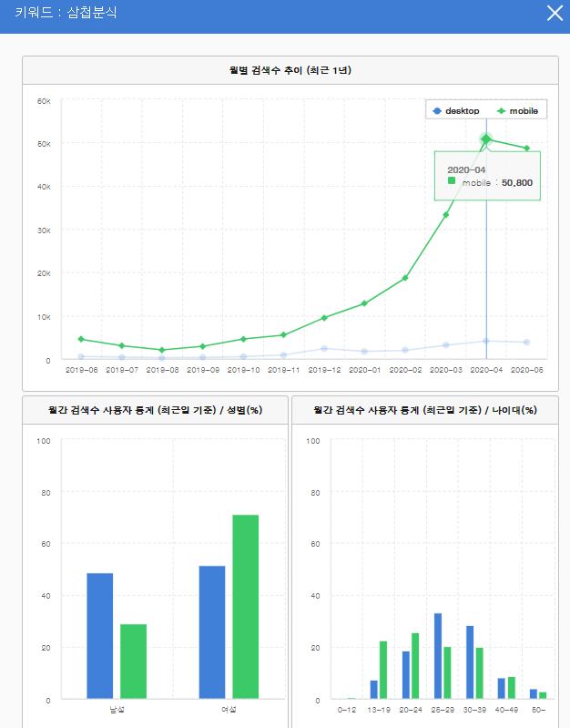570x728 pixels.
Task: Toggle the desktop series in legend
Action: (x=456, y=111)
